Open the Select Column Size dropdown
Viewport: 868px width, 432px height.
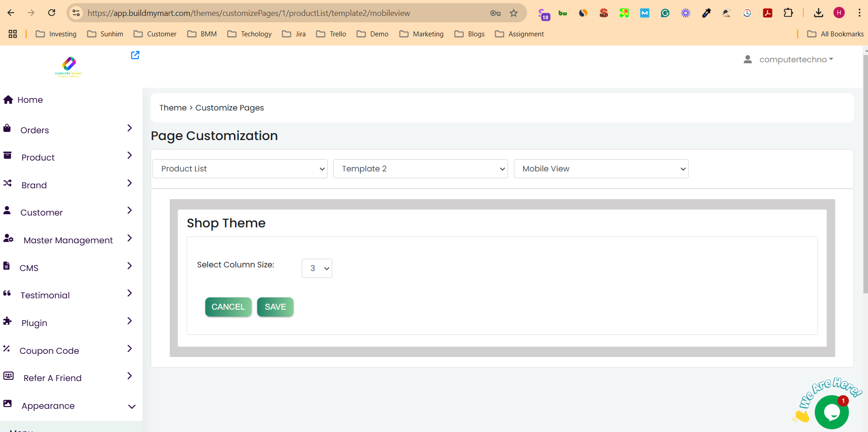pyautogui.click(x=317, y=268)
